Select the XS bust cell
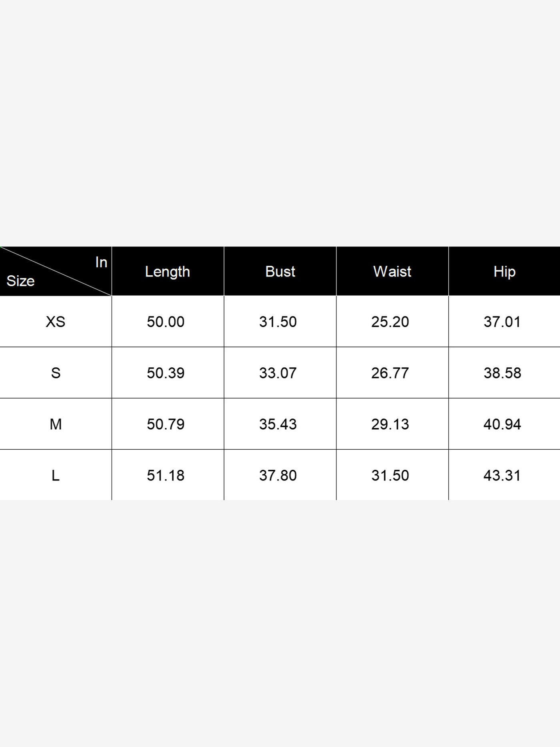The height and width of the screenshot is (747, 560). click(x=278, y=322)
